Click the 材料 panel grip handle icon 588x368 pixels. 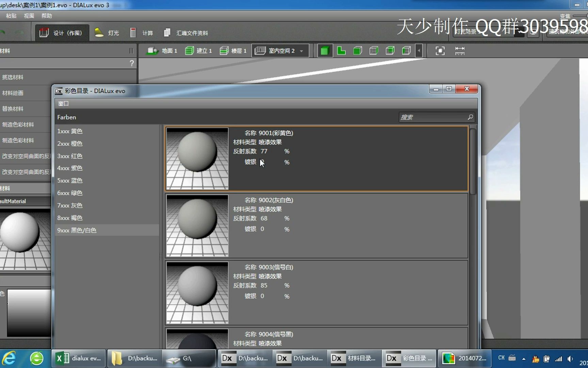point(131,51)
